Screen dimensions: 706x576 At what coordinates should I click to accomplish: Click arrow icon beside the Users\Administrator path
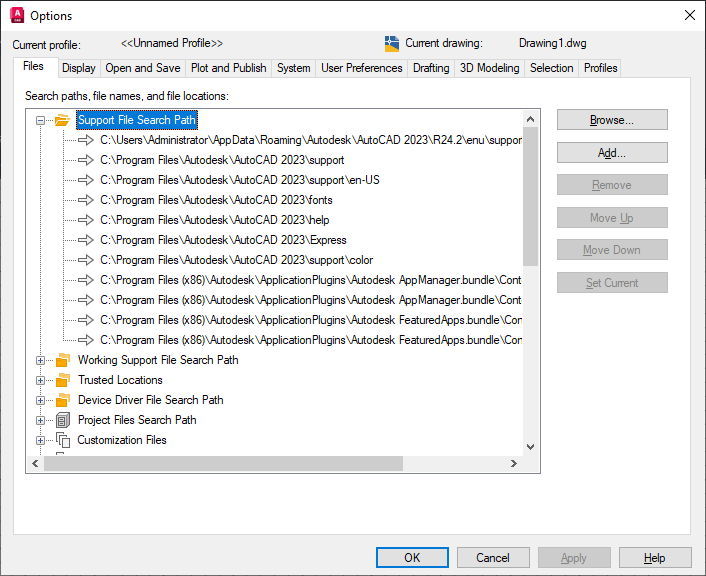(x=86, y=140)
